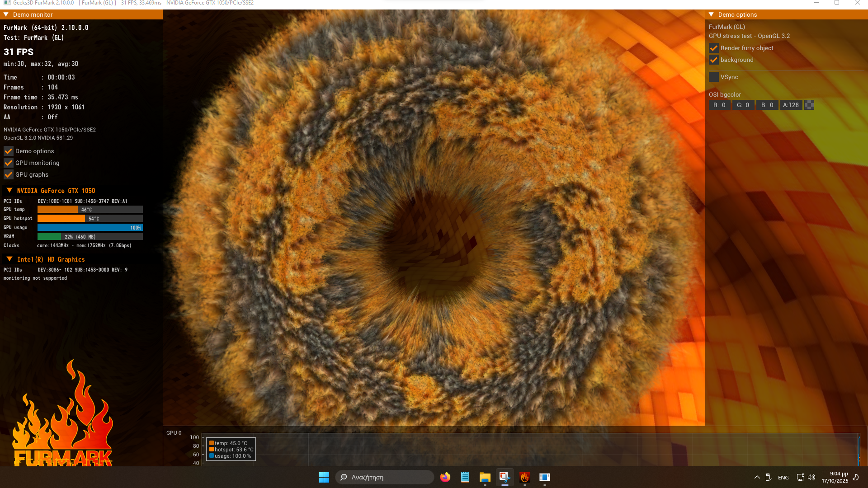Click the Windows Start button
Viewport: 868px width, 488px height.
pos(324,477)
